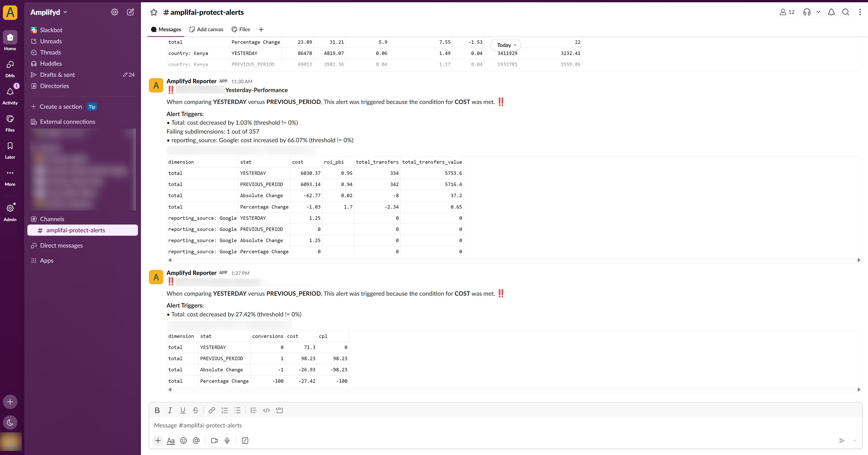868x455 pixels.
Task: Open slash shortcuts menu
Action: coord(245,440)
